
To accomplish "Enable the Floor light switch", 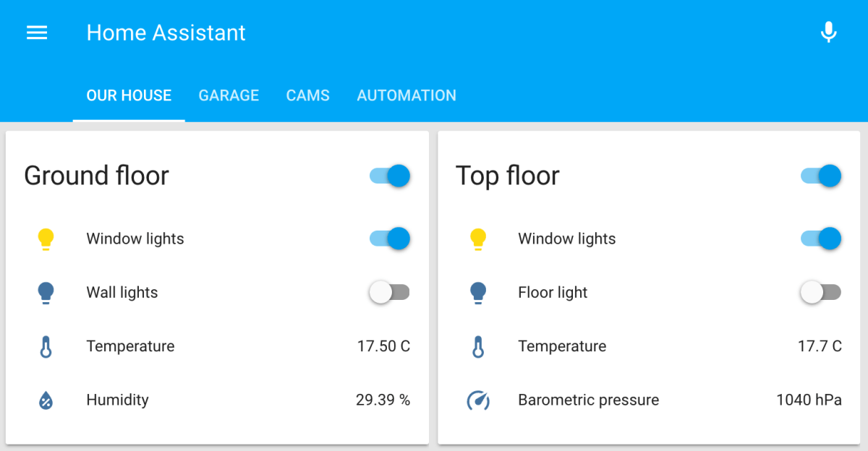I will pyautogui.click(x=820, y=292).
